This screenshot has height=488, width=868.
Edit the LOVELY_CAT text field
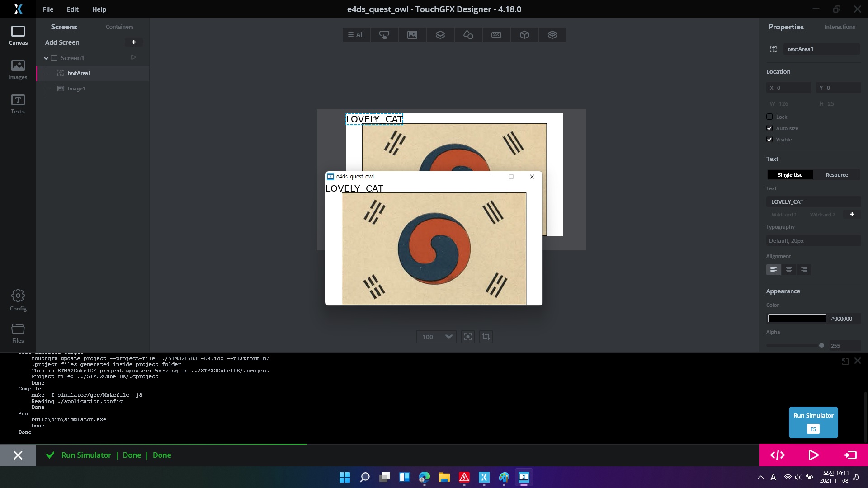tap(813, 202)
